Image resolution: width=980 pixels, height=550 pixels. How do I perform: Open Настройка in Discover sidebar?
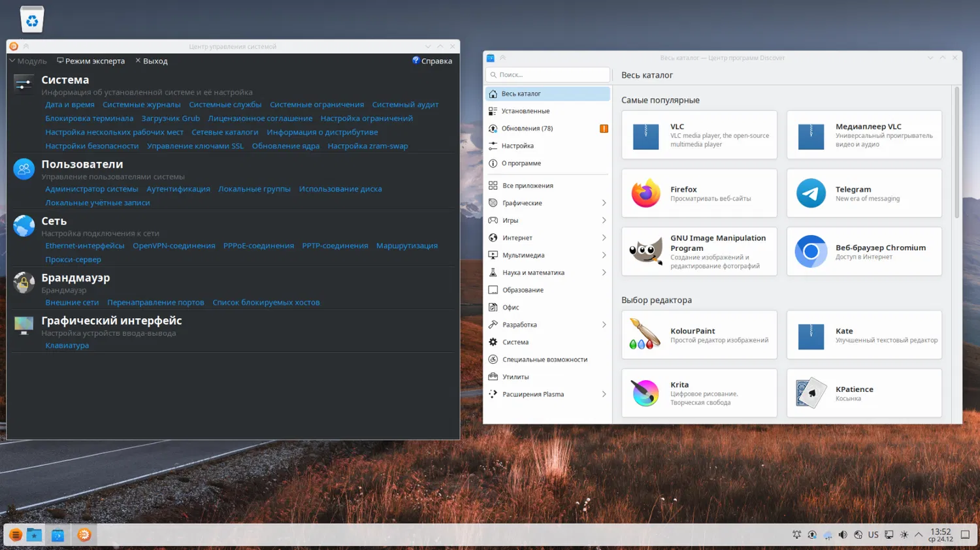547,146
